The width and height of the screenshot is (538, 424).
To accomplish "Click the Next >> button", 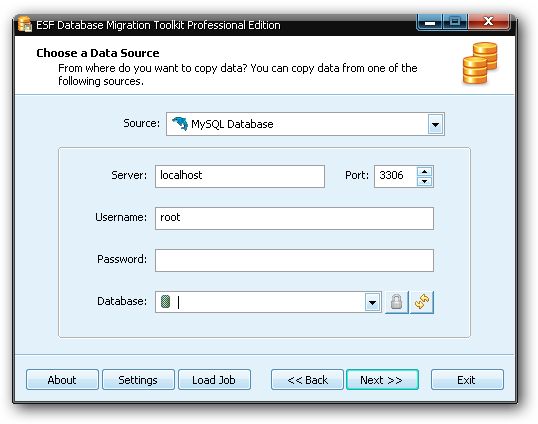I will 382,380.
